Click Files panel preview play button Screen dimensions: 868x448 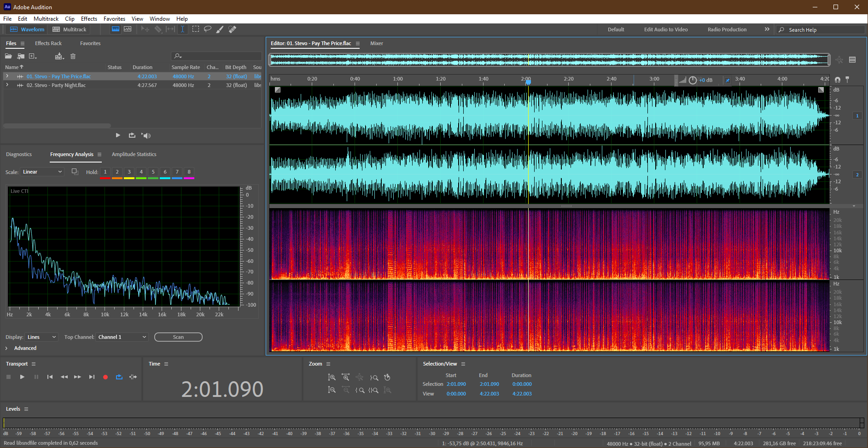tap(118, 135)
